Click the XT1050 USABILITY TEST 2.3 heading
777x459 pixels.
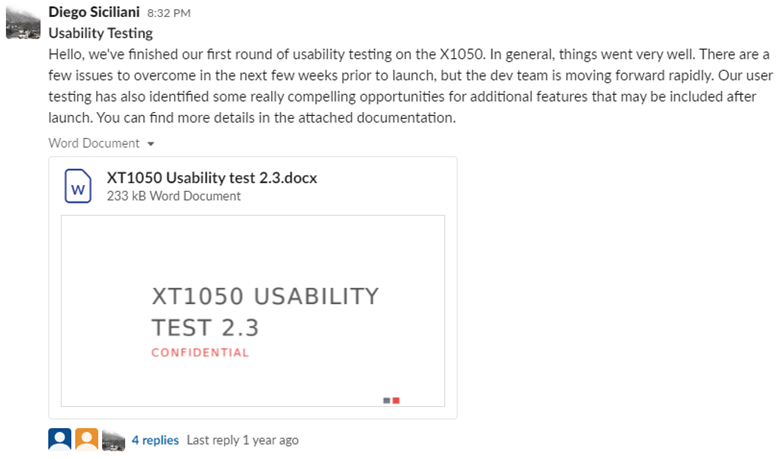click(265, 312)
